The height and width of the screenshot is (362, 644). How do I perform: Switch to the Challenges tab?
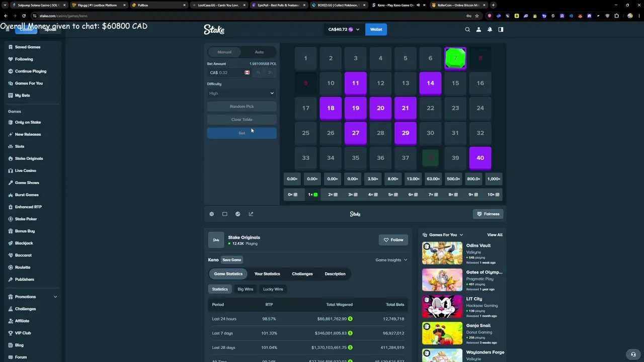coord(302,274)
